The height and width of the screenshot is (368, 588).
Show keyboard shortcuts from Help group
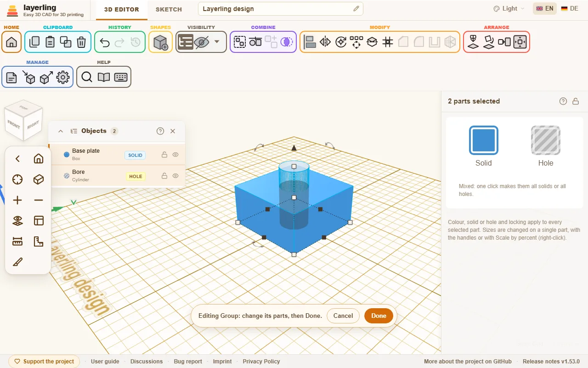(121, 77)
